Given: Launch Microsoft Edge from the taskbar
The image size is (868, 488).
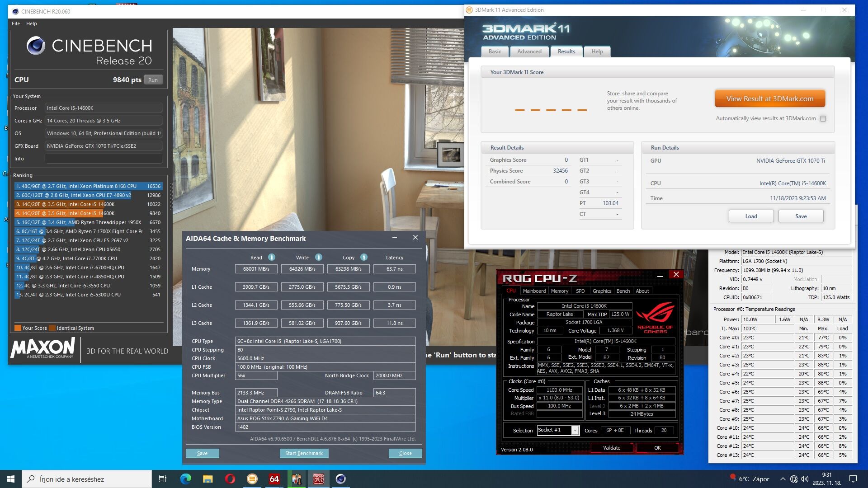Looking at the screenshot, I should tap(185, 479).
